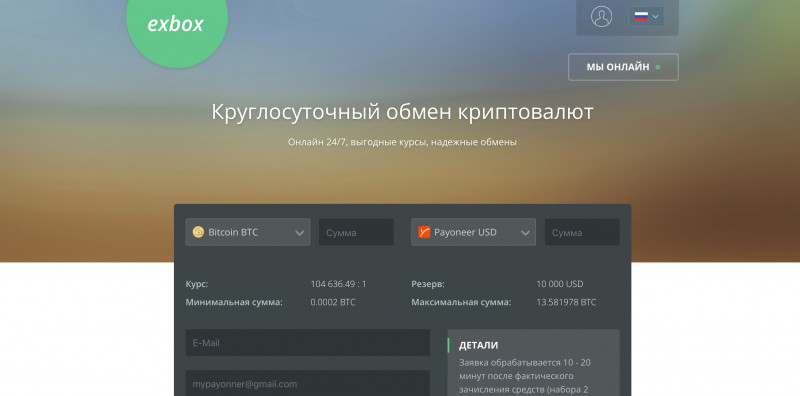Click the "Минимальная сумма:" label
Screen dimensions: 800x396
tap(234, 303)
